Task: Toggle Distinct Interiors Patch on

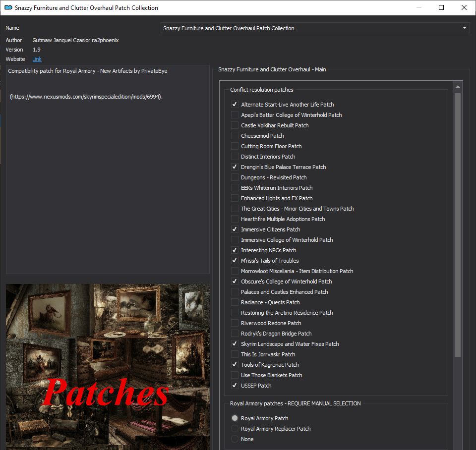Action: 235,156
